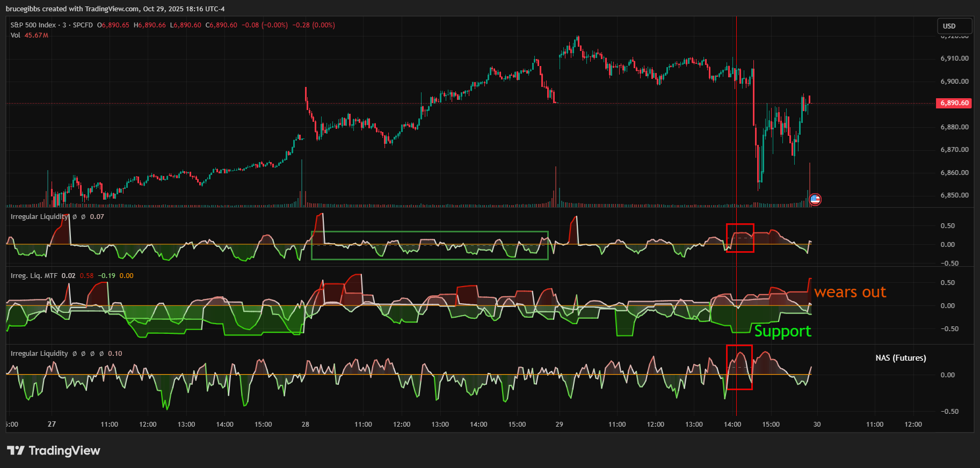Click the 'NAS (Futures)' text label

coord(901,358)
